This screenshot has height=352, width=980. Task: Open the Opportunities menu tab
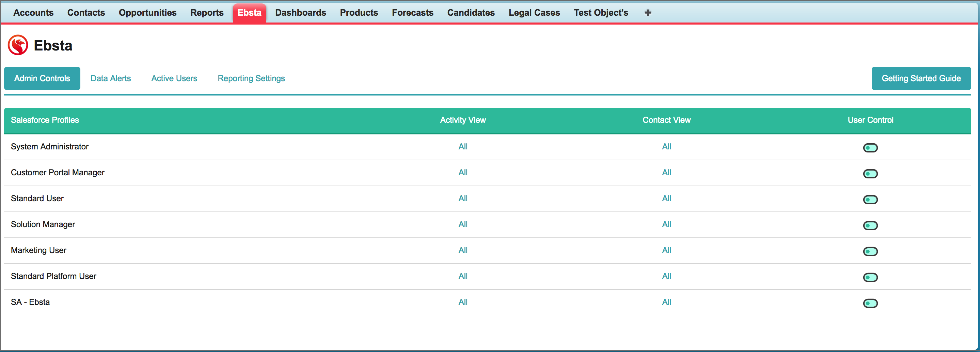tap(147, 13)
